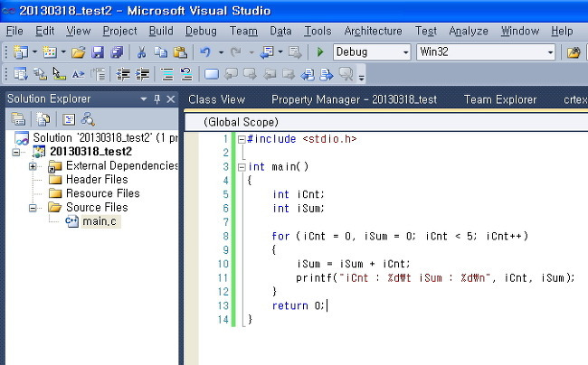Image resolution: width=588 pixels, height=365 pixels.
Task: Cut selection with the scissors icon
Action: pos(141,52)
